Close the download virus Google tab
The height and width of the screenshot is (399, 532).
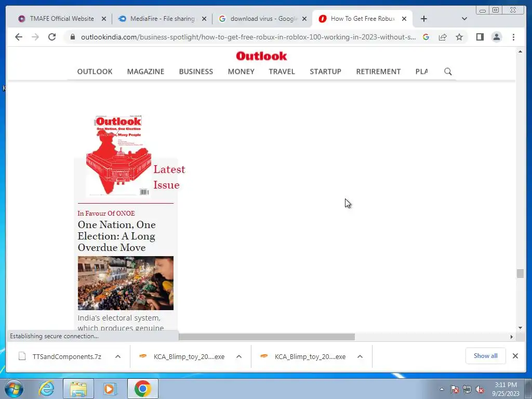click(304, 19)
